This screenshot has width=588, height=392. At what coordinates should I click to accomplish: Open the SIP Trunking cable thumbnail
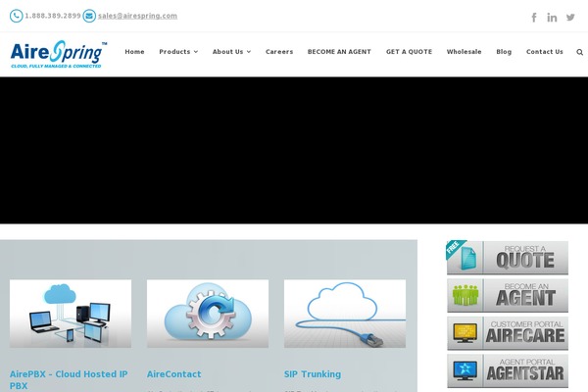(345, 314)
